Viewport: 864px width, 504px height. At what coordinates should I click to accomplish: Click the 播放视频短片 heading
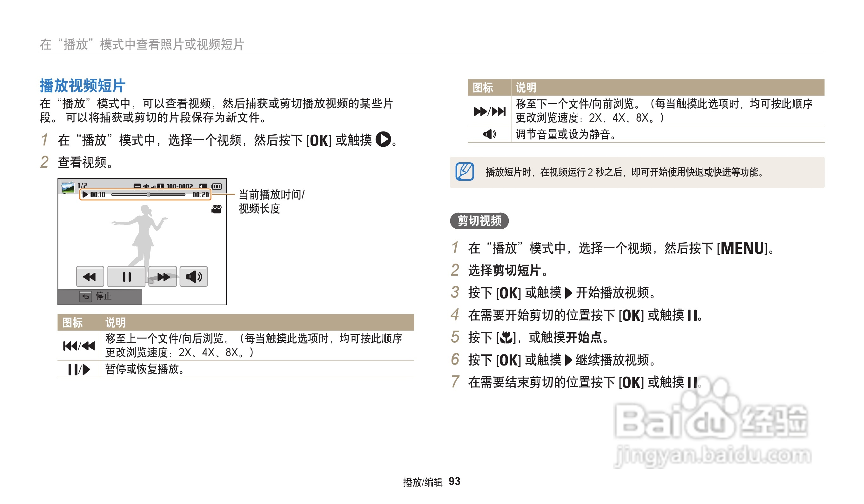coord(82,86)
